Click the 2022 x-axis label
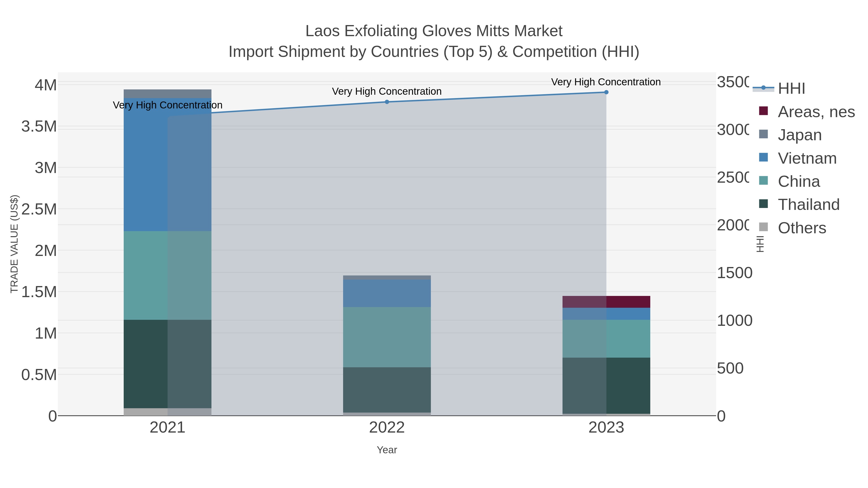 click(x=387, y=428)
